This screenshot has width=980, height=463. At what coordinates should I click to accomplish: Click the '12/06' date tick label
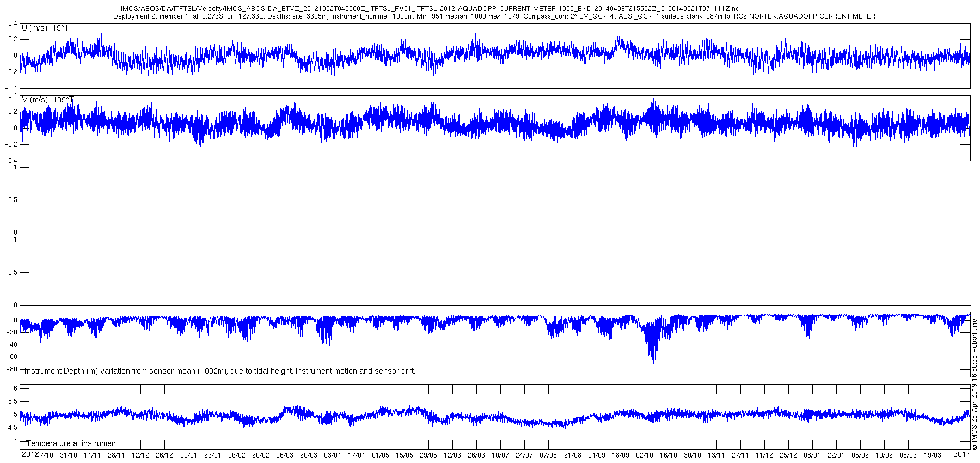click(452, 455)
